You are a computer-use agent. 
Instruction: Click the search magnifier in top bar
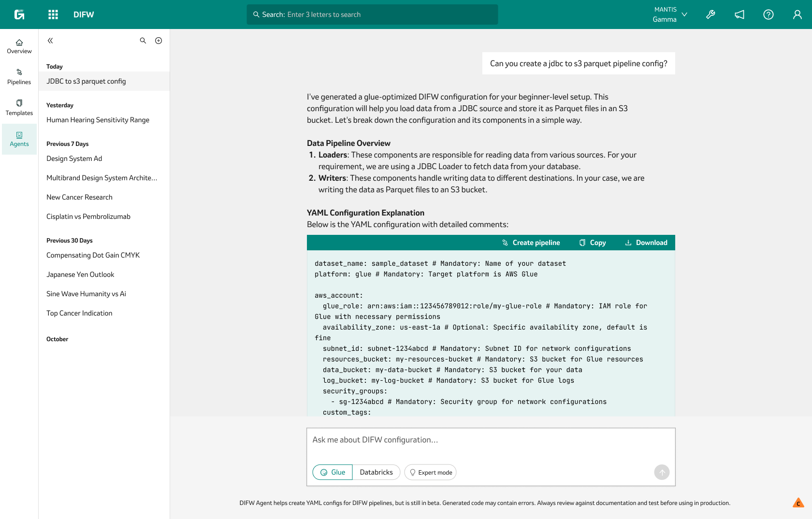[256, 14]
